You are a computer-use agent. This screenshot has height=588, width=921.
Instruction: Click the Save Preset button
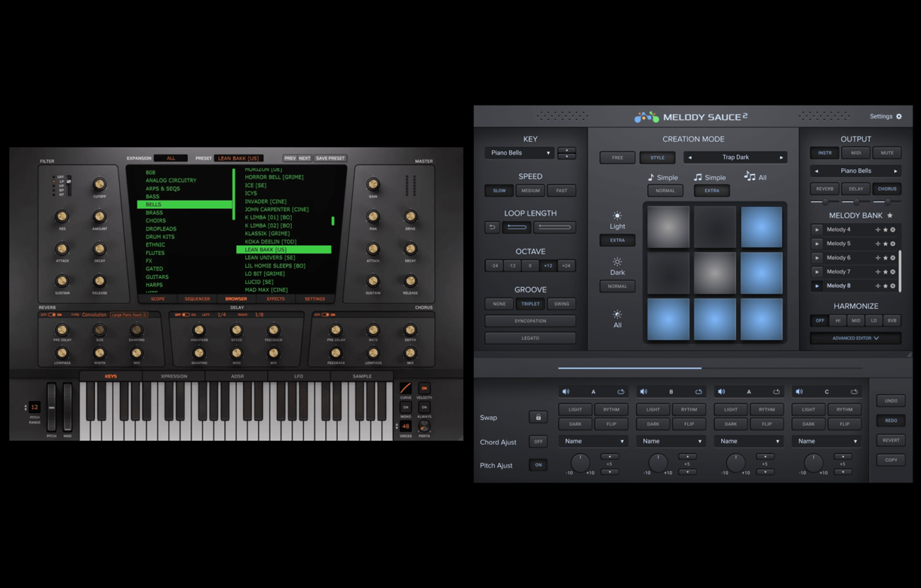coord(330,158)
